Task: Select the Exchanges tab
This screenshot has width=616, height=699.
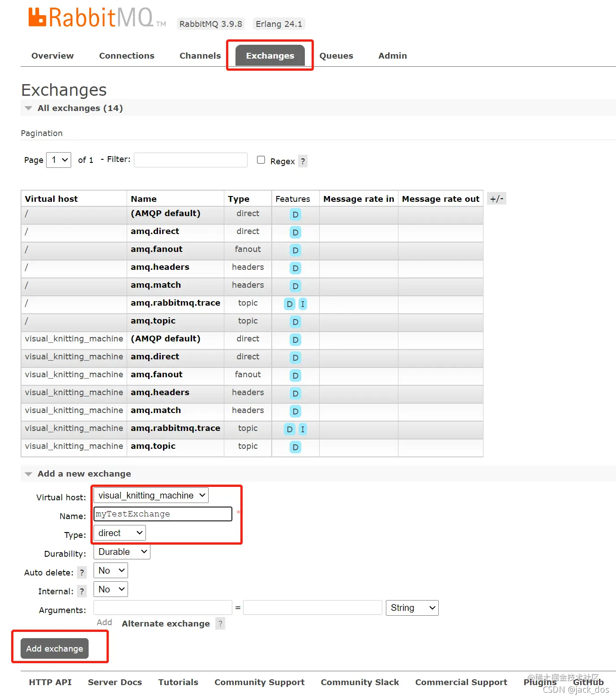Action: [270, 55]
